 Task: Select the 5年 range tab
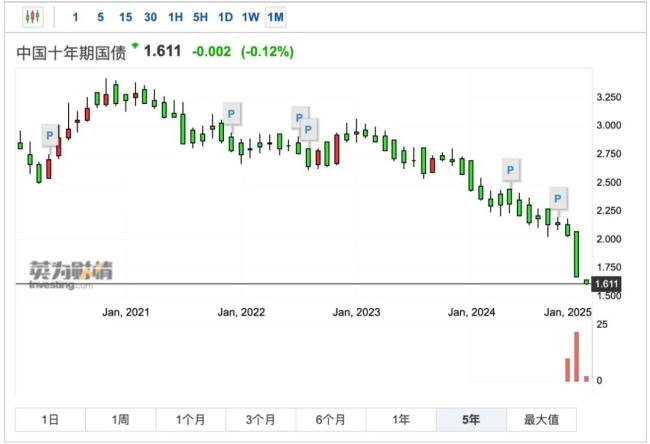[x=471, y=420]
